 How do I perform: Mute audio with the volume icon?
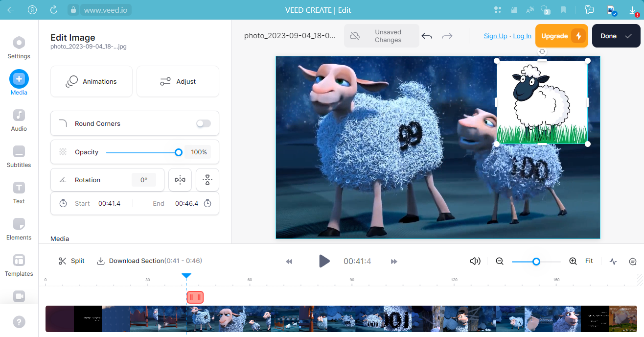tap(475, 261)
